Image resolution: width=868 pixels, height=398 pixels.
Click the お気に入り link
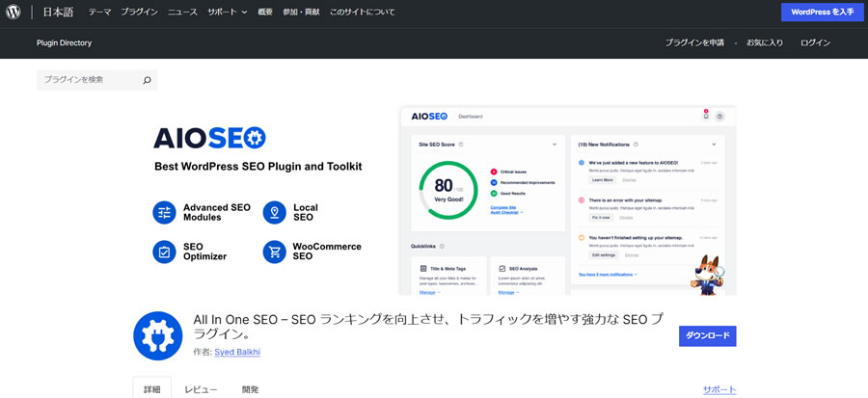(765, 42)
